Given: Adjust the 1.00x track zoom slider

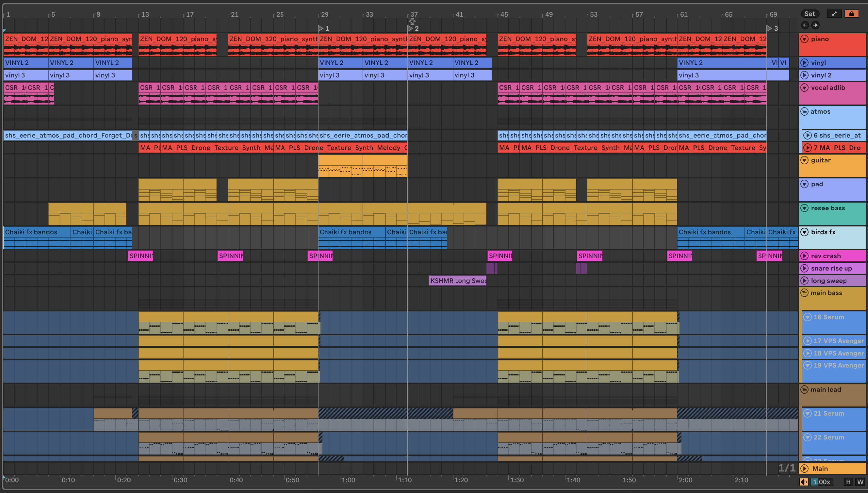Looking at the screenshot, I should [x=822, y=482].
